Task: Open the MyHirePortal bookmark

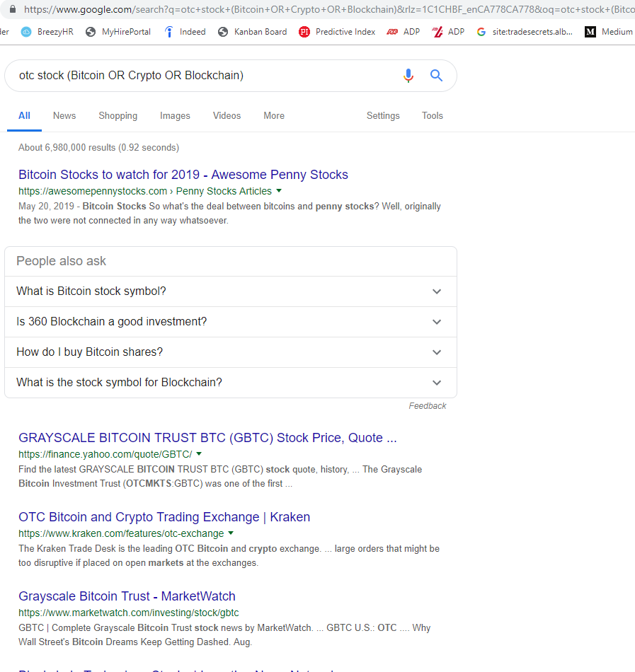Action: pyautogui.click(x=118, y=32)
